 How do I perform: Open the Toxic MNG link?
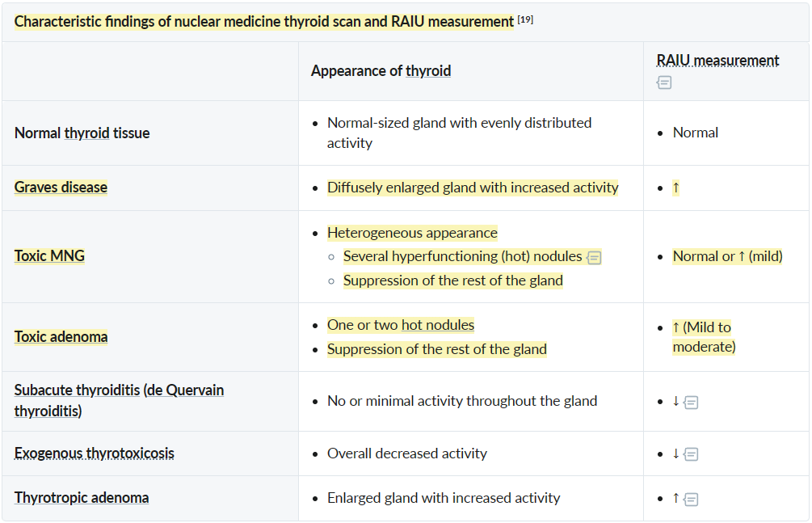49,256
